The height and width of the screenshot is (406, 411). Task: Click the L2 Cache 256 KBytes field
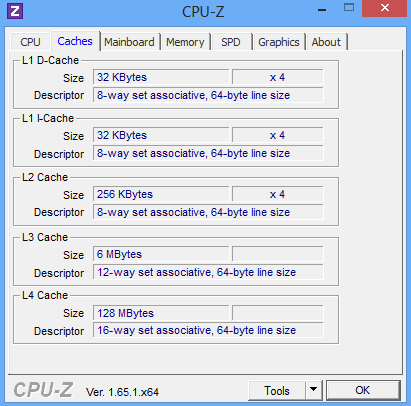point(161,194)
